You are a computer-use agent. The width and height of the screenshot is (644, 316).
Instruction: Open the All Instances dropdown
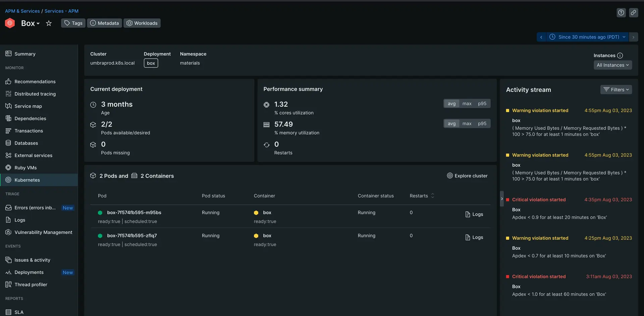tap(612, 65)
